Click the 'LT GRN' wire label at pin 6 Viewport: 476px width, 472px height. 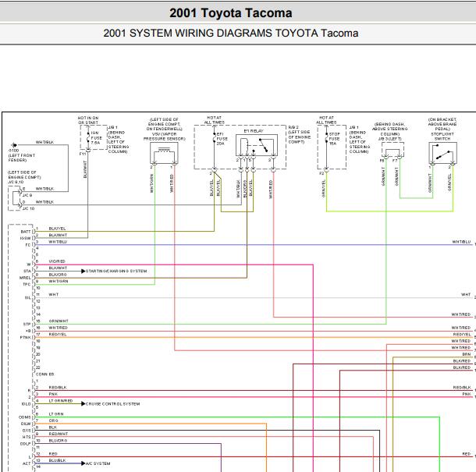coord(56,414)
